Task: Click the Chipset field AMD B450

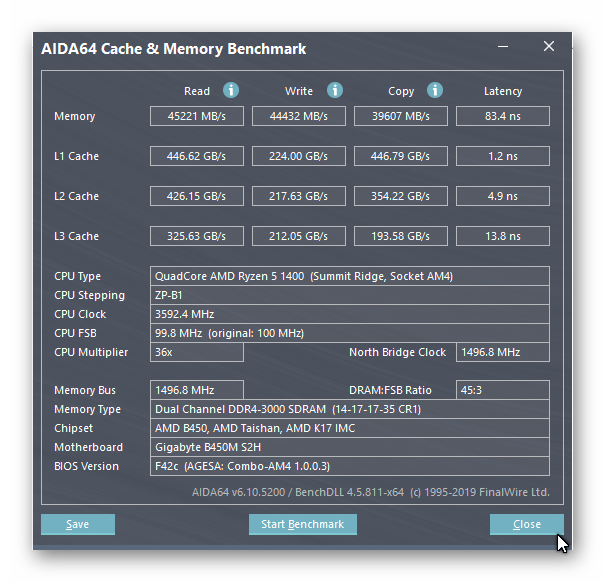Action: click(x=350, y=428)
